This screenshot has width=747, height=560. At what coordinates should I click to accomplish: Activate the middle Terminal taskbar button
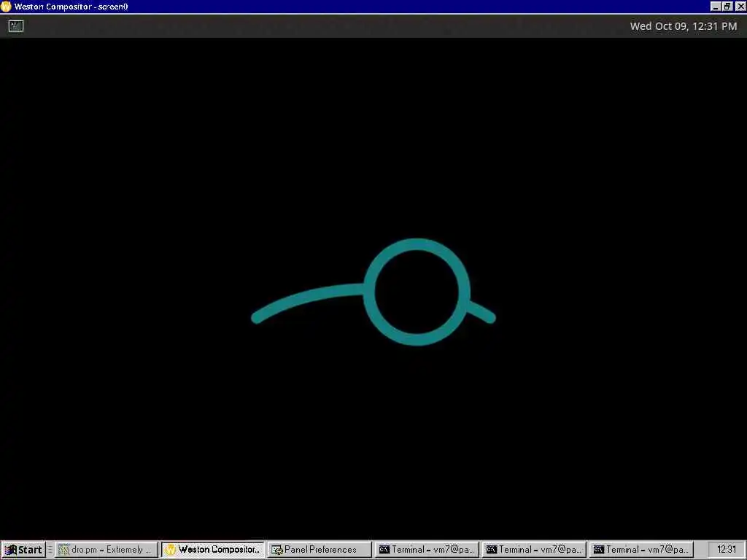click(x=533, y=550)
